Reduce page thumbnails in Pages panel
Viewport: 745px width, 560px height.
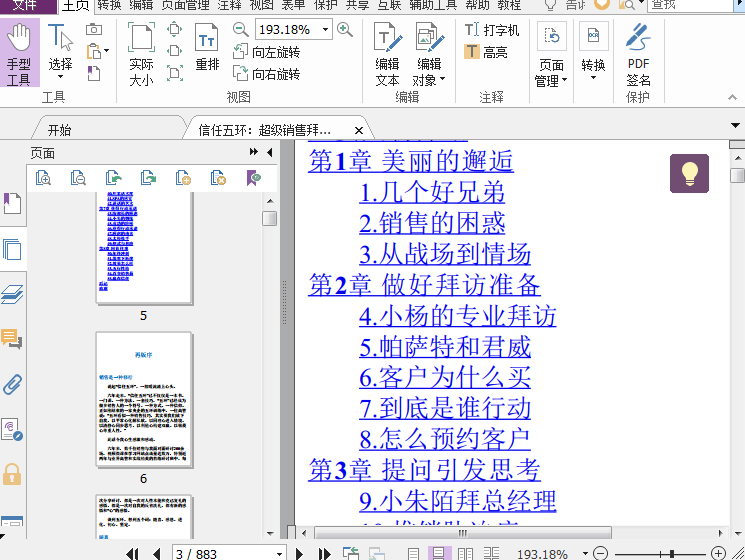[78, 178]
